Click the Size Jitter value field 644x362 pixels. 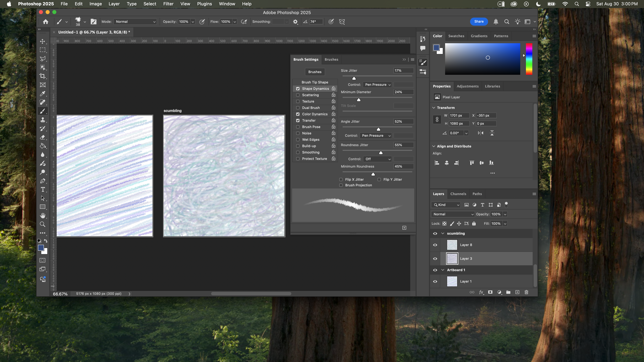(x=403, y=71)
